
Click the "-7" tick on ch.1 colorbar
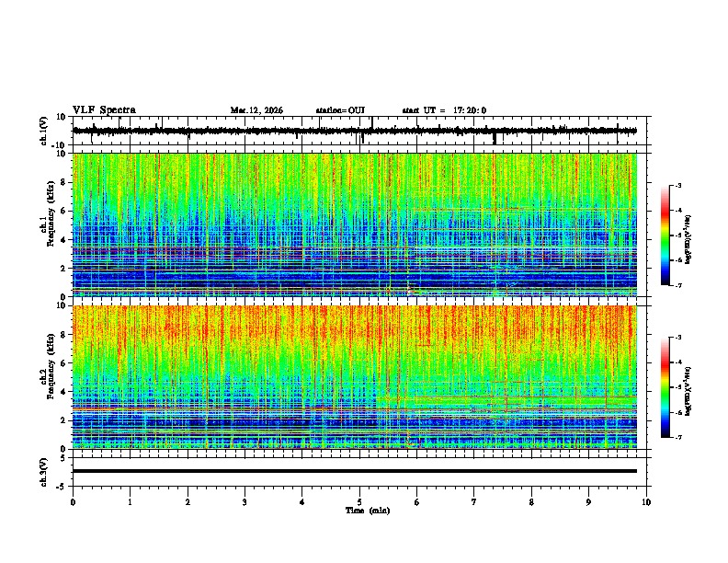[677, 285]
